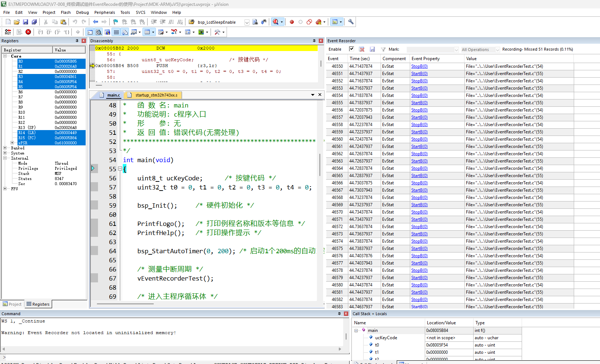Stop execution with the red X icon
This screenshot has height=364, width=600.
click(28, 32)
